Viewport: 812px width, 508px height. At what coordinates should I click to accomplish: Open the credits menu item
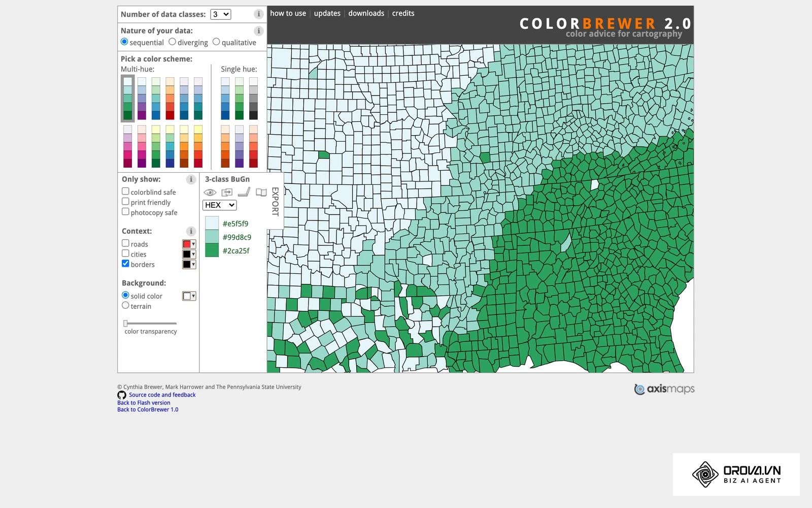click(x=403, y=13)
